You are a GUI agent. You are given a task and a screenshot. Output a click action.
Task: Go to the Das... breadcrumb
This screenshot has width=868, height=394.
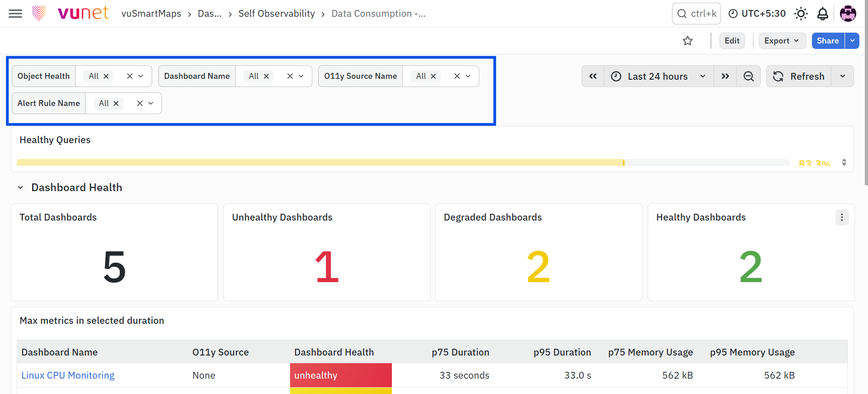tap(210, 14)
